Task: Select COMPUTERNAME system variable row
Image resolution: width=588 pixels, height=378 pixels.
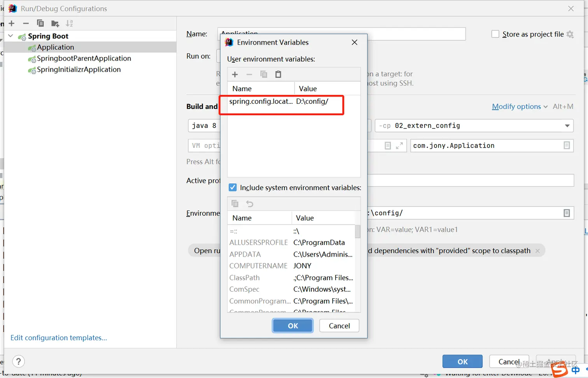Action: (x=291, y=266)
